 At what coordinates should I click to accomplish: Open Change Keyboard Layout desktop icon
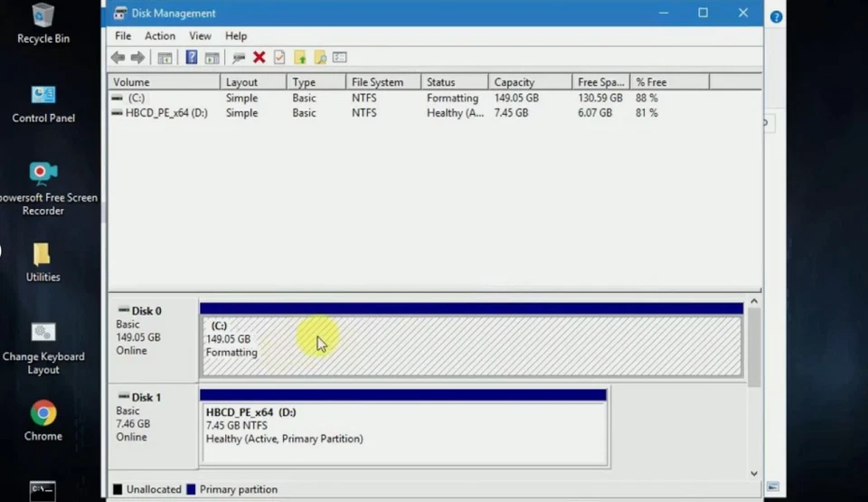[43, 349]
